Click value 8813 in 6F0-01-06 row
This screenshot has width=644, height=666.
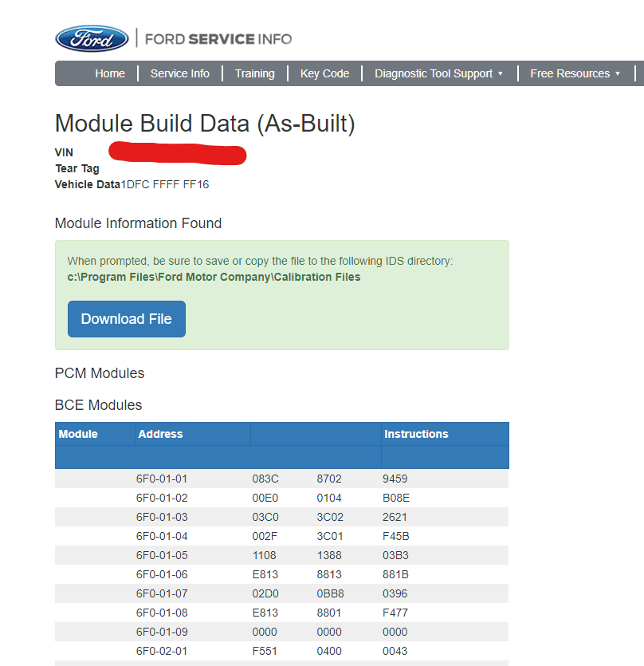click(x=329, y=574)
